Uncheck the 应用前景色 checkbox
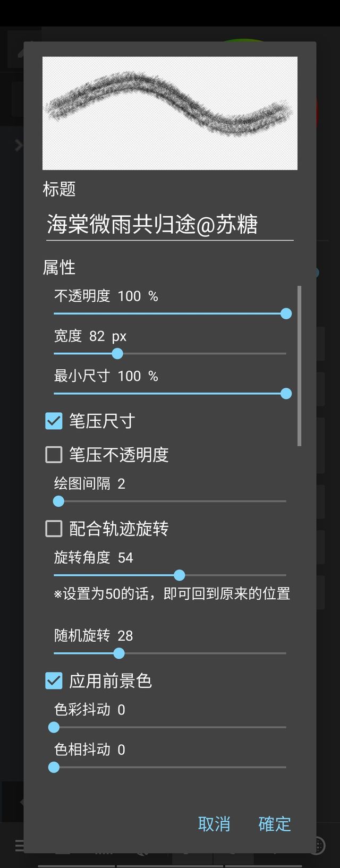This screenshot has height=868, width=340. click(x=54, y=680)
